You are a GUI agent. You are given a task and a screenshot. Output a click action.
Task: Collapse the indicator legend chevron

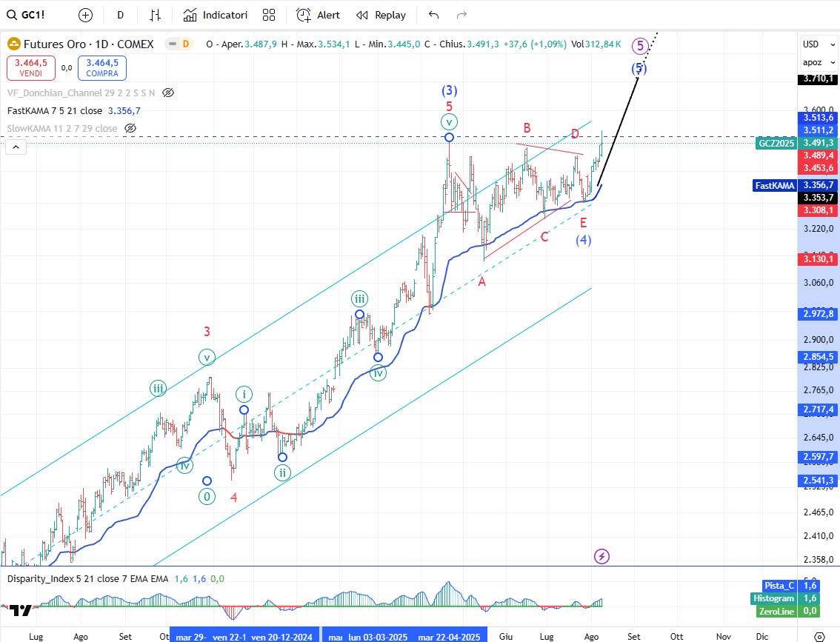click(x=16, y=147)
